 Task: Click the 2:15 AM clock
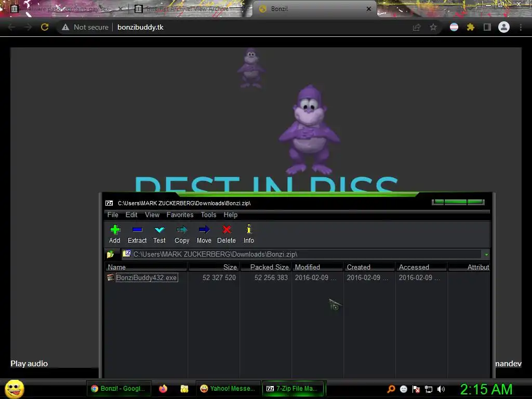coord(486,389)
